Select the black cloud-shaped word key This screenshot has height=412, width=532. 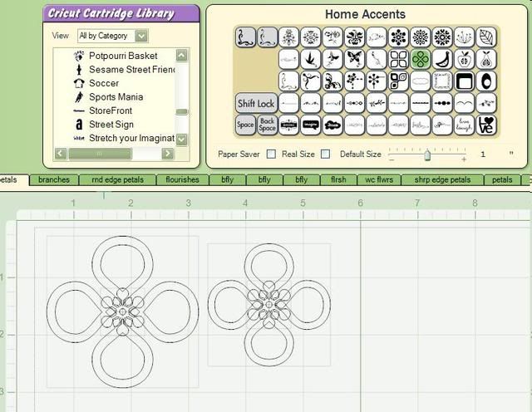coord(332,125)
